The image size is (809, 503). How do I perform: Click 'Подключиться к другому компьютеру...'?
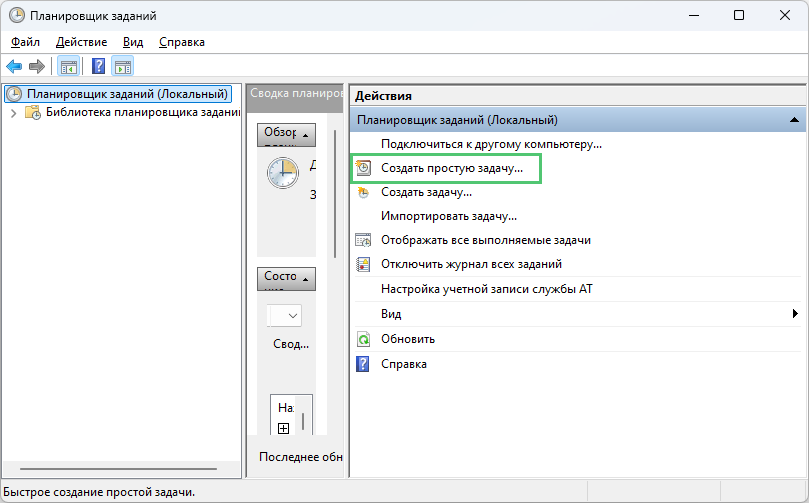coord(491,144)
